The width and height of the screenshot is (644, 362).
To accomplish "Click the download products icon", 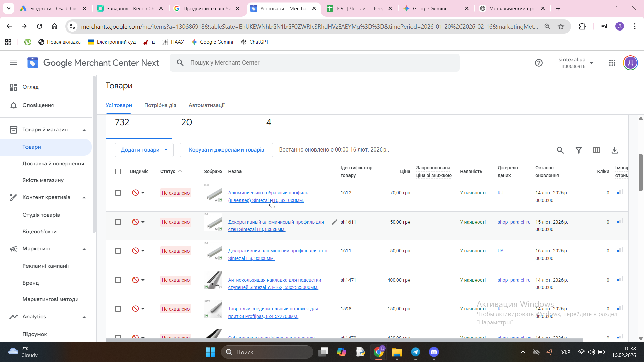I will 614,150.
